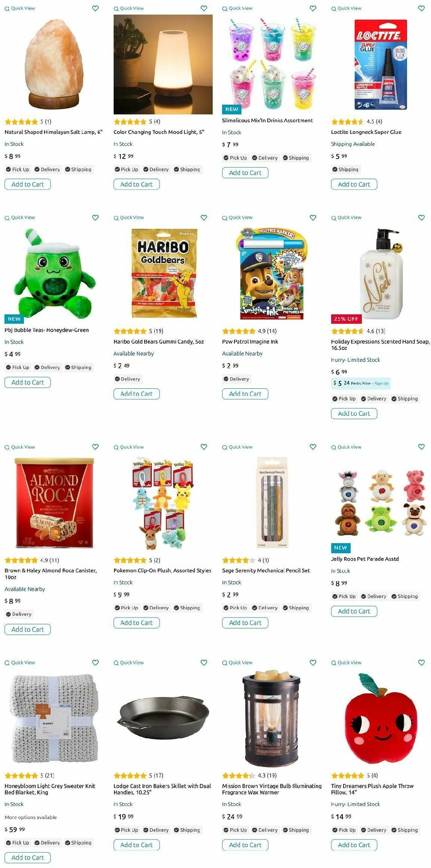The width and height of the screenshot is (431, 868).
Task: Click rating stars of Sweater Knit Blanket
Action: point(21,775)
